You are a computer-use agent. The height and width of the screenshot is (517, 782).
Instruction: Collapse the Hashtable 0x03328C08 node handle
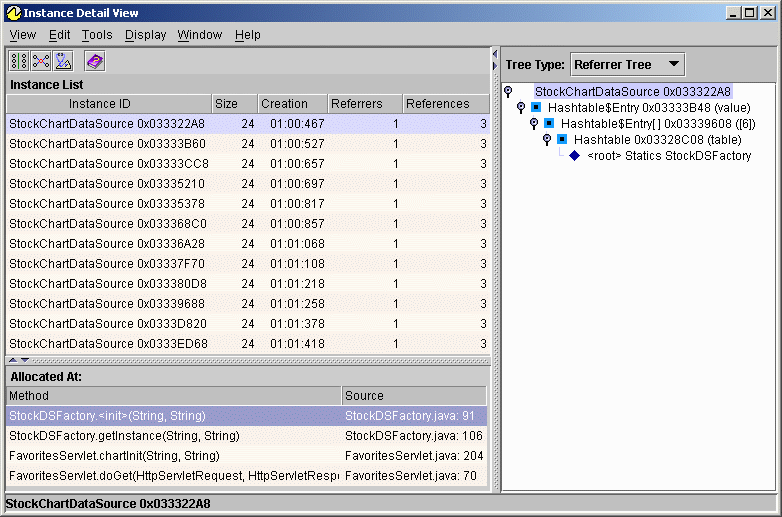pyautogui.click(x=547, y=140)
